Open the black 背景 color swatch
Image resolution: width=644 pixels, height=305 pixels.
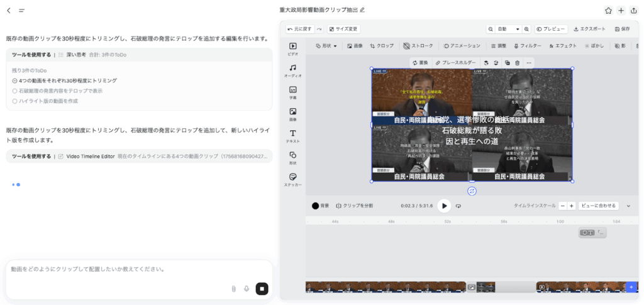click(316, 206)
